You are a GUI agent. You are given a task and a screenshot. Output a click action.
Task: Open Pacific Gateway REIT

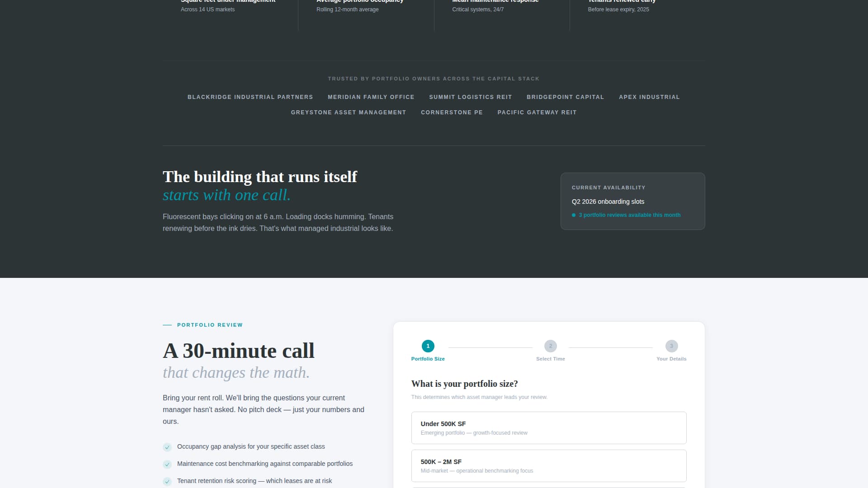[537, 112]
